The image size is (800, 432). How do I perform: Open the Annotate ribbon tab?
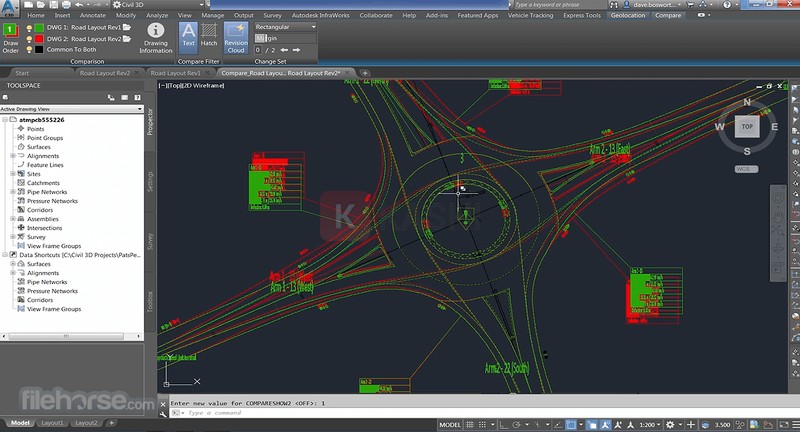coord(93,15)
